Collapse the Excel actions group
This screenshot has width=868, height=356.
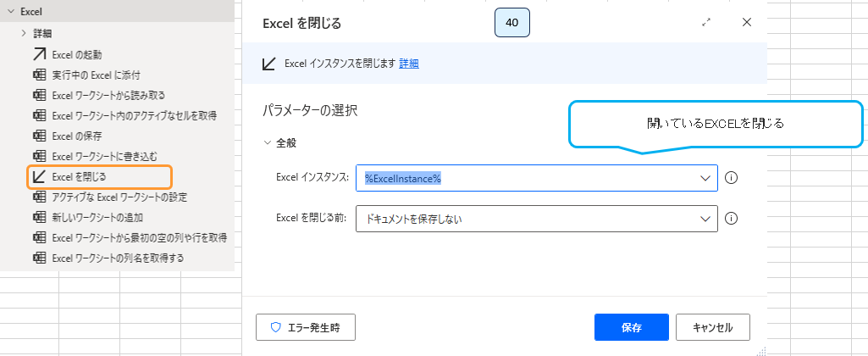tap(9, 13)
